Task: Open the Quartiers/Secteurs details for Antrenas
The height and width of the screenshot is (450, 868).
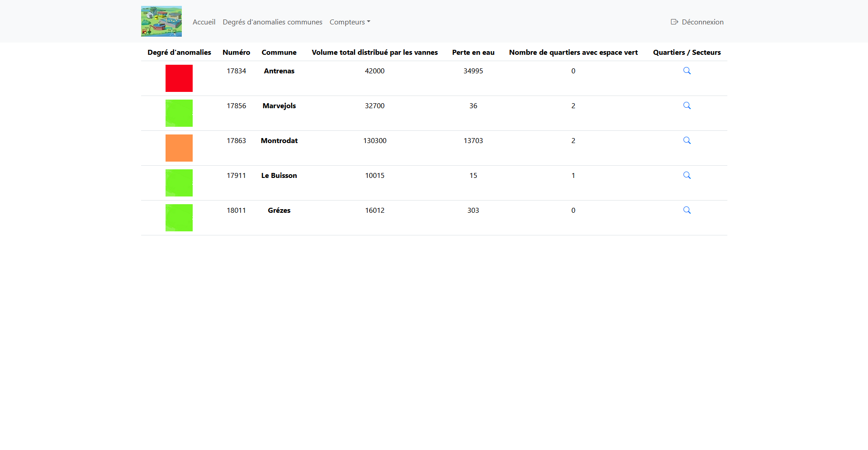Action: tap(687, 71)
